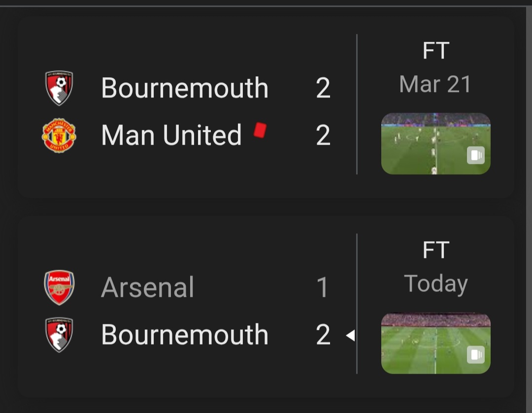Click the winner arrow beside Bournemouth's score
Viewport: 532px width, 413px height.
(350, 336)
